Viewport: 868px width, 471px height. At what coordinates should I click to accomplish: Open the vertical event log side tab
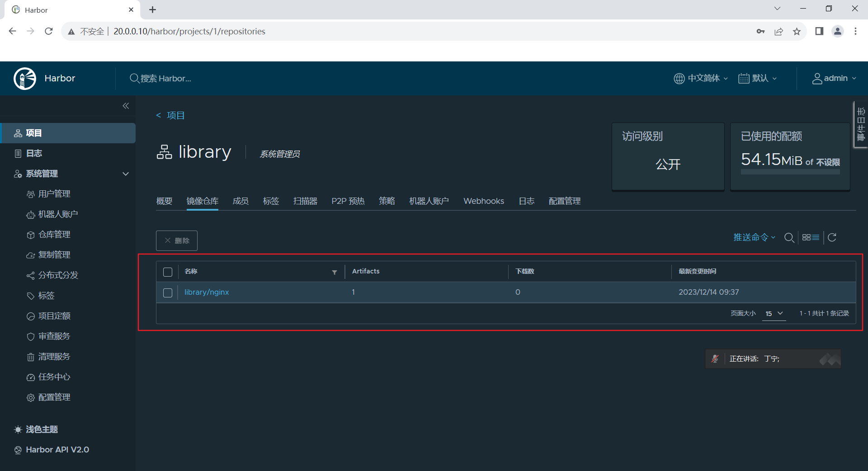pos(861,124)
